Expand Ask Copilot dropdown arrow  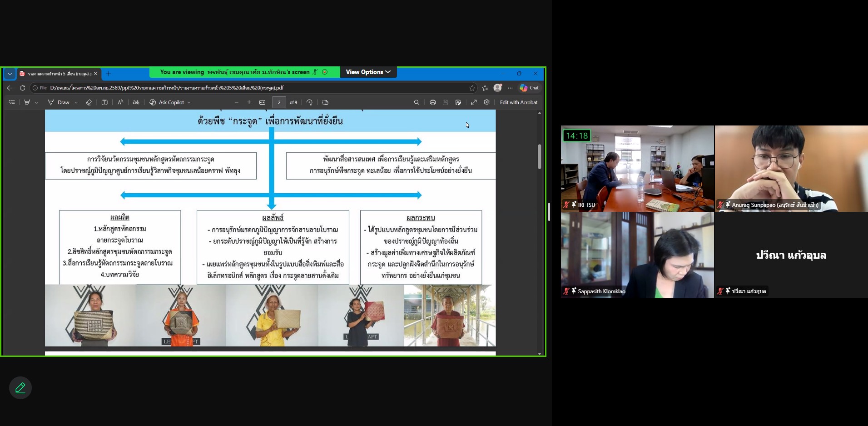(x=189, y=103)
